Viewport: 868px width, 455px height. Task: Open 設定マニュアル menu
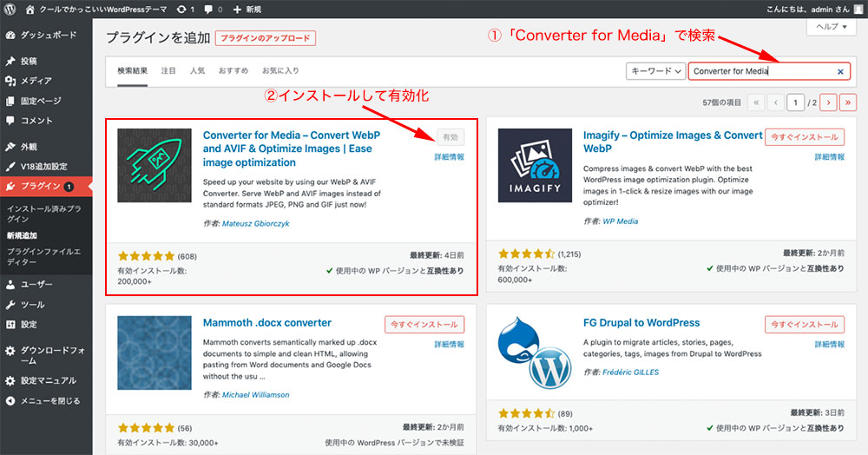coord(46,381)
